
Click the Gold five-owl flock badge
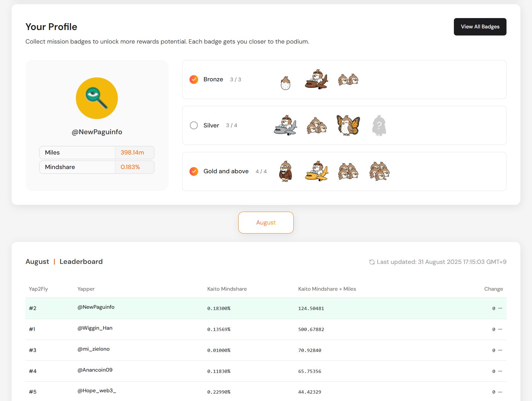point(379,171)
